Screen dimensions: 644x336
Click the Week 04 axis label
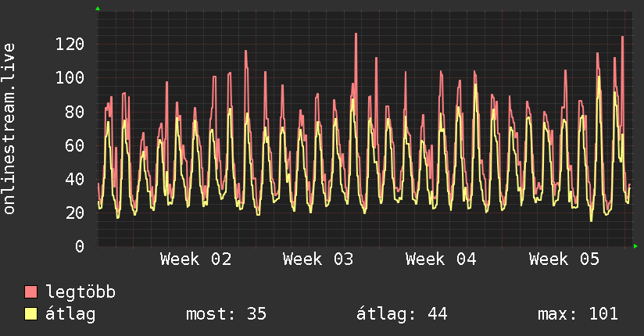point(441,259)
